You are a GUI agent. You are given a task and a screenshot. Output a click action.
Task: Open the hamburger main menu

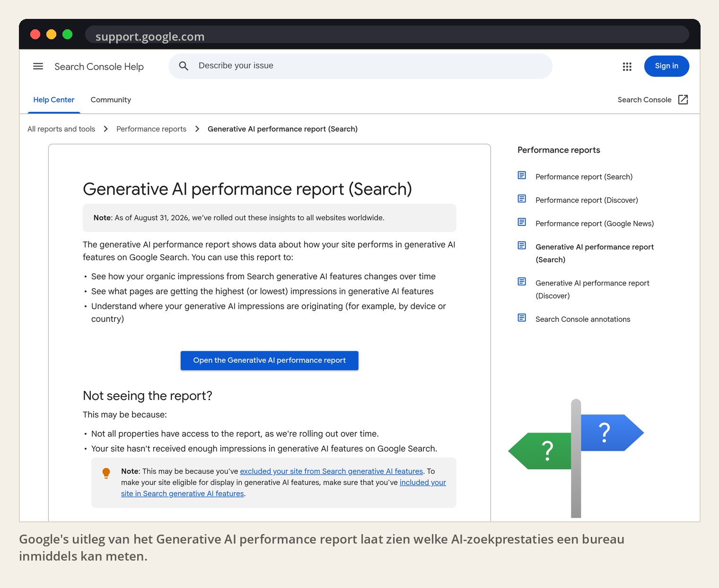38,67
